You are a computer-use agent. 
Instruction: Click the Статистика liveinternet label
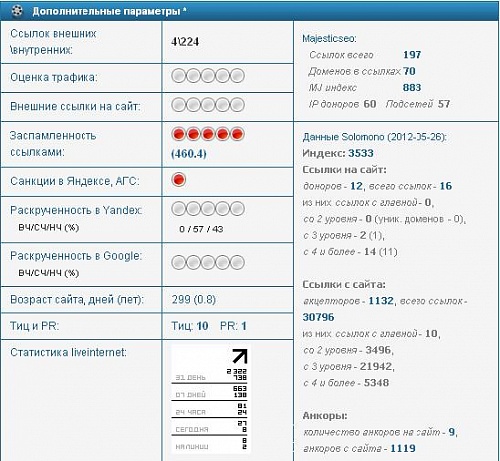(68, 352)
